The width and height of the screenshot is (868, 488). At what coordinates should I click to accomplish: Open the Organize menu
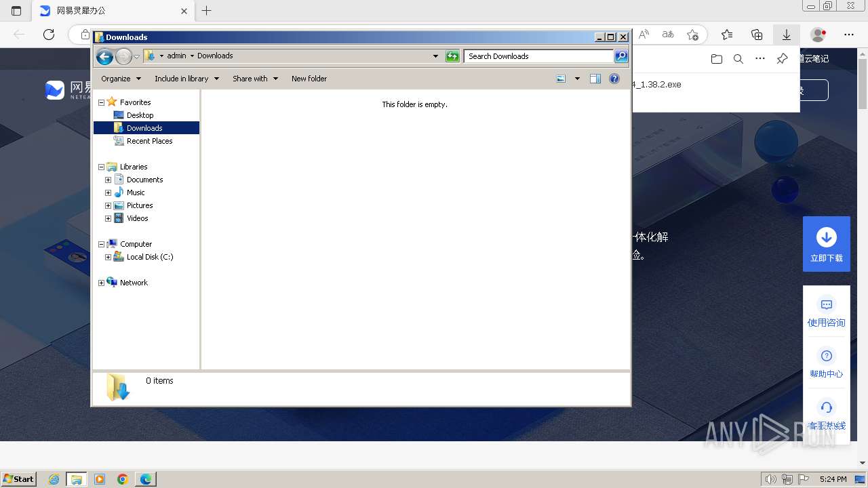click(x=121, y=79)
